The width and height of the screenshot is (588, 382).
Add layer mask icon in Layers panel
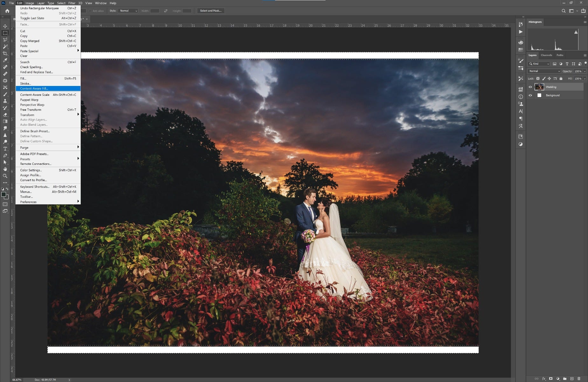(x=551, y=379)
